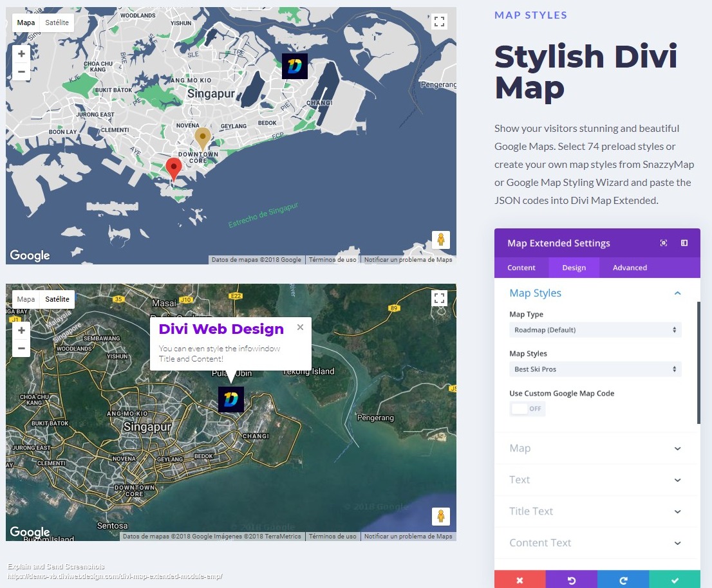Click Términos de uso link on top map

332,260
